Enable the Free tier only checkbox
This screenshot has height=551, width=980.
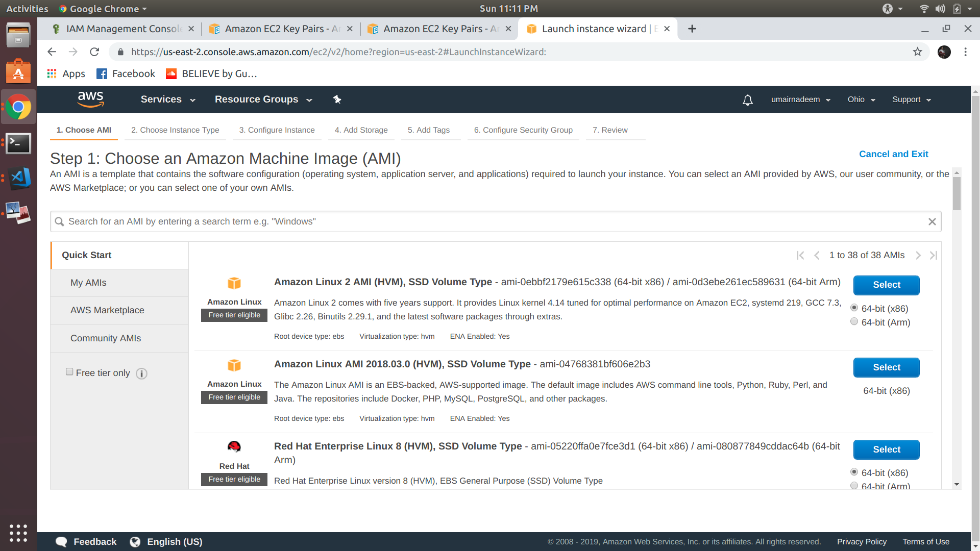(x=69, y=372)
